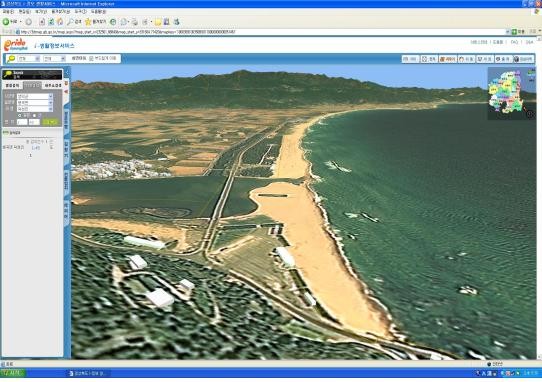The width and height of the screenshot is (542, 382).
Task: Open the second district dropdown in search panel
Action: click(x=35, y=103)
